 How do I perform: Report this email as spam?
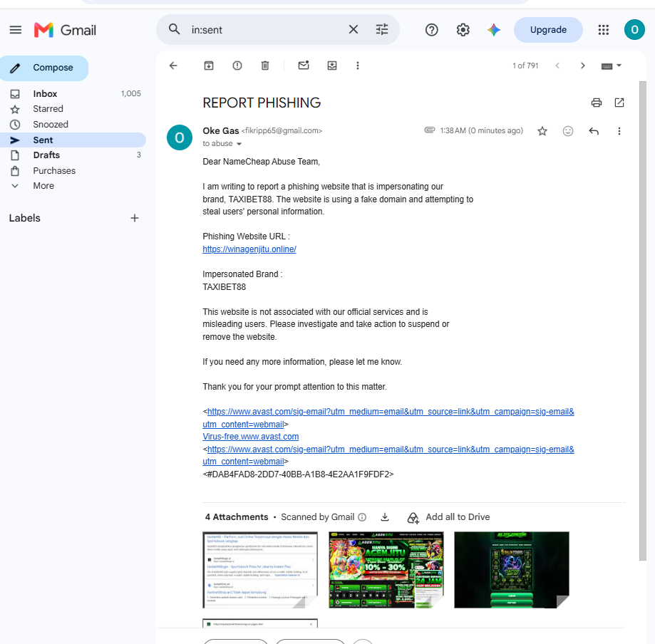pyautogui.click(x=237, y=66)
